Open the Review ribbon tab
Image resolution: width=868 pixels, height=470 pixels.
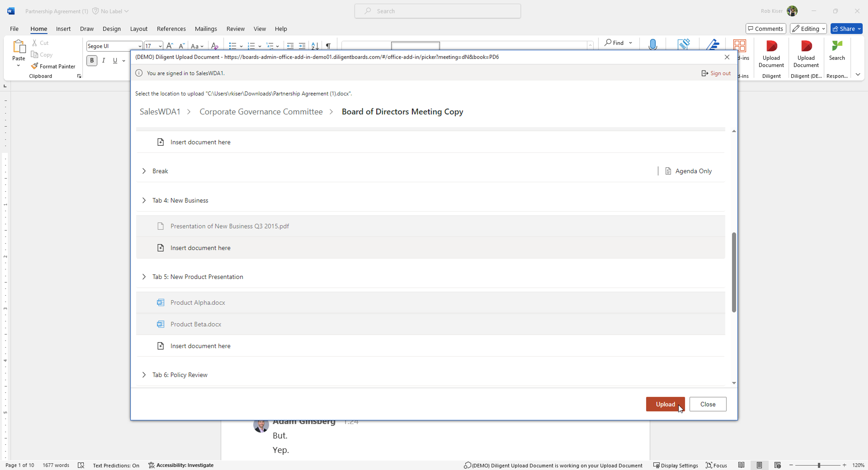pyautogui.click(x=236, y=29)
